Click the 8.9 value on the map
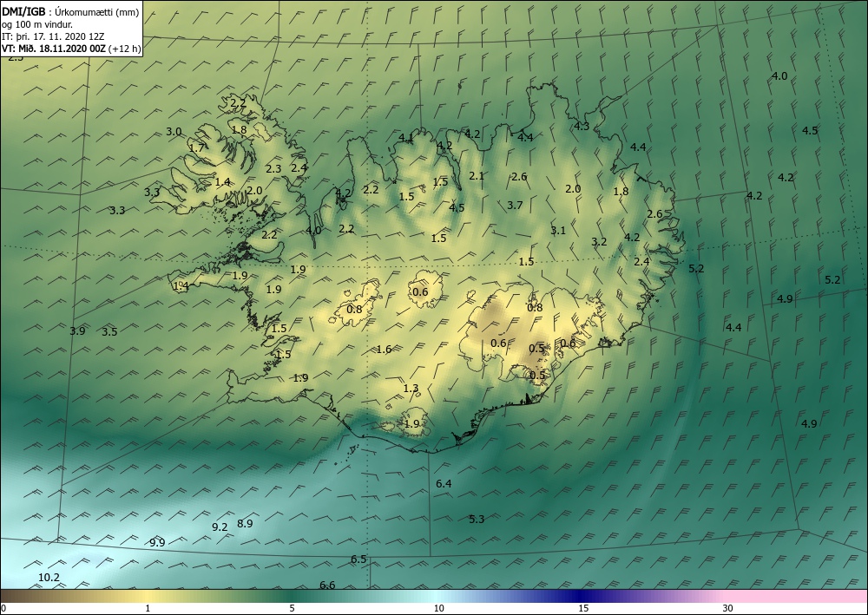Image resolution: width=868 pixels, height=615 pixels. click(x=245, y=523)
